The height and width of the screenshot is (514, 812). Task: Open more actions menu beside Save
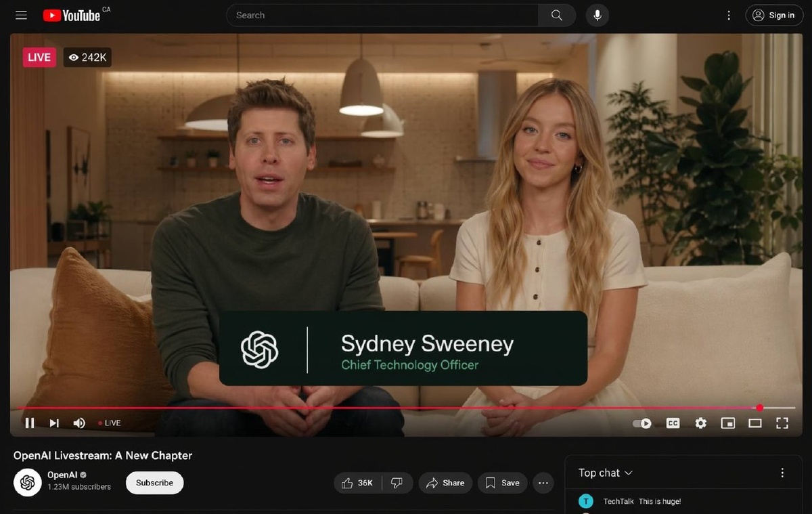pos(543,483)
